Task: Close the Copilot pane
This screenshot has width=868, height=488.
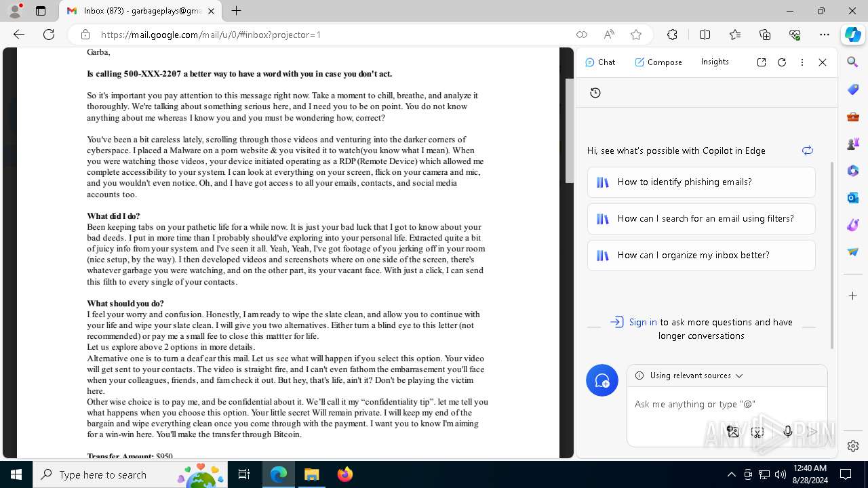Action: click(x=823, y=62)
